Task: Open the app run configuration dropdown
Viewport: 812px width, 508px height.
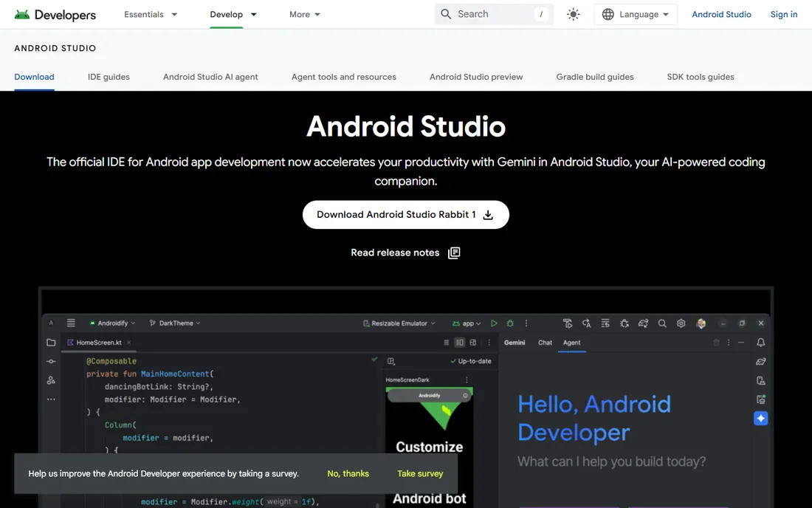Action: pos(467,323)
